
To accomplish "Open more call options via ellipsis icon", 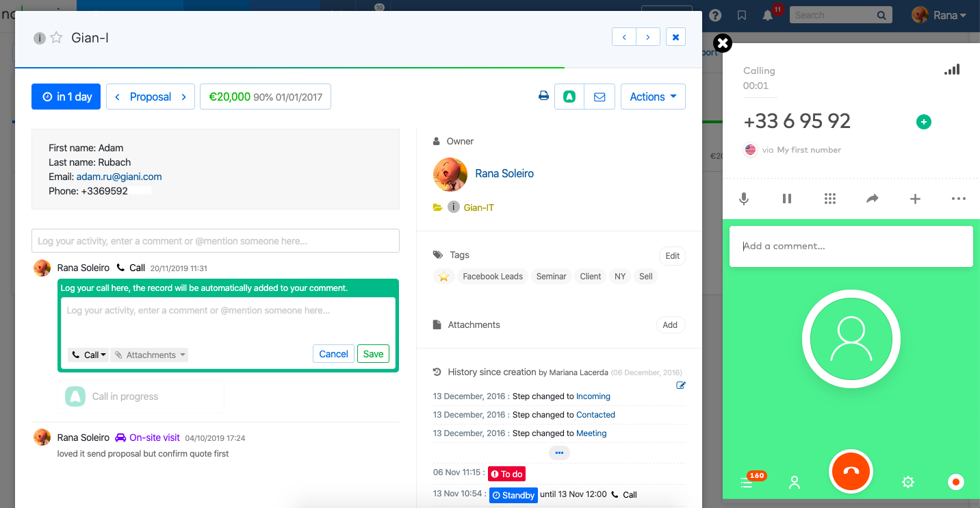I will coord(958,199).
